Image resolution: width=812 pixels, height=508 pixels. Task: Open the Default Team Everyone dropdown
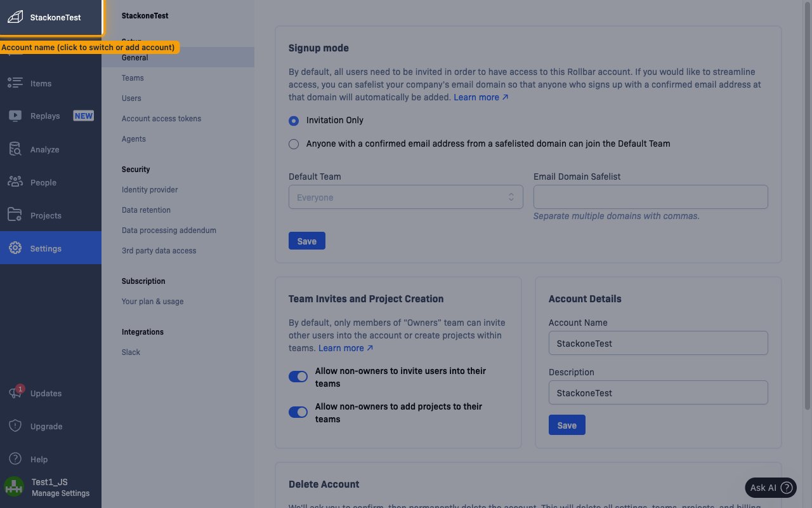tap(406, 197)
